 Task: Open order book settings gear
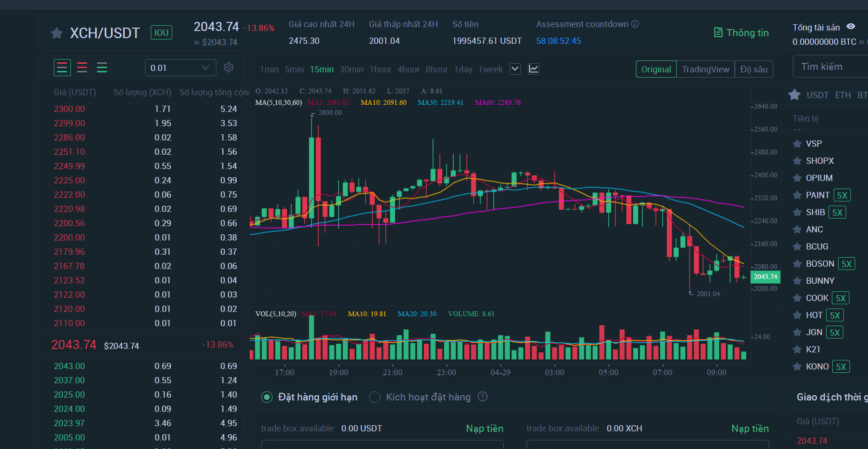228,68
